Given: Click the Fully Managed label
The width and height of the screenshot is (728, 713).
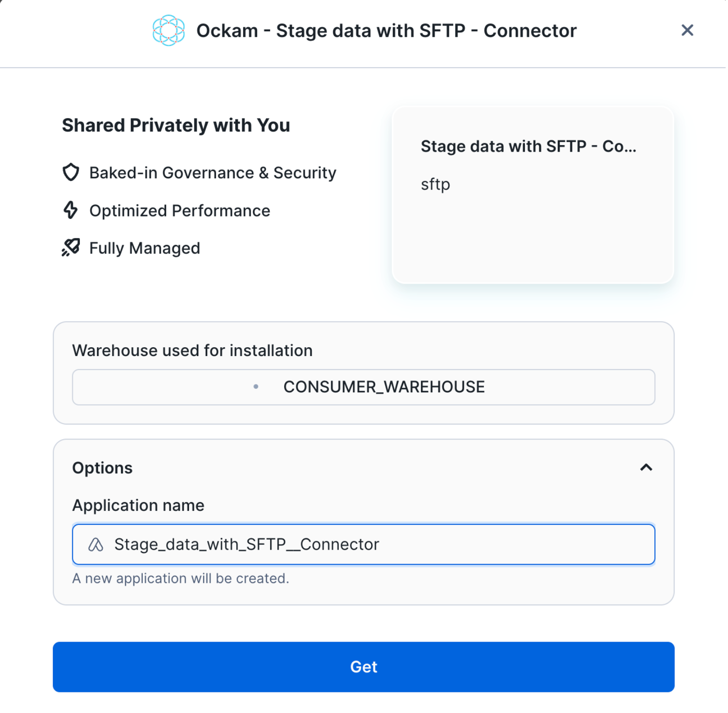Looking at the screenshot, I should click(145, 248).
